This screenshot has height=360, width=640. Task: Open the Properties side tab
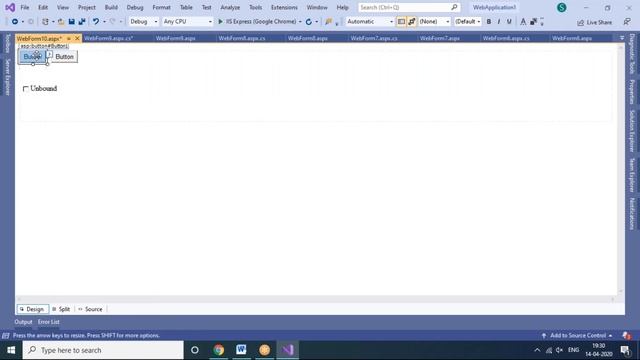tap(632, 92)
